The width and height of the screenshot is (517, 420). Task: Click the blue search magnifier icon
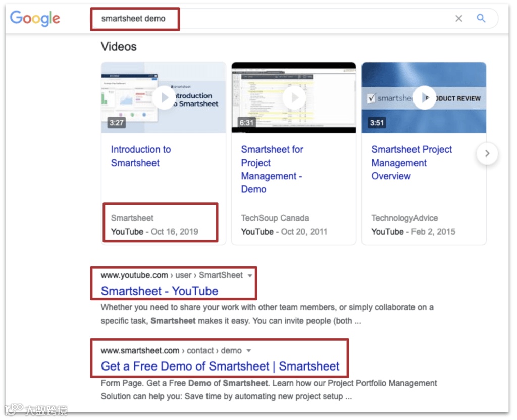[x=481, y=18]
